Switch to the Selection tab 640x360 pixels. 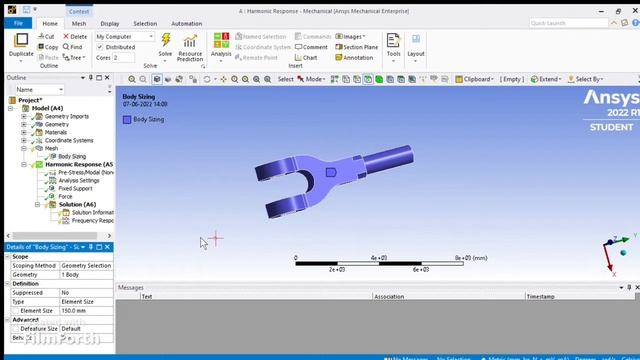pyautogui.click(x=145, y=24)
